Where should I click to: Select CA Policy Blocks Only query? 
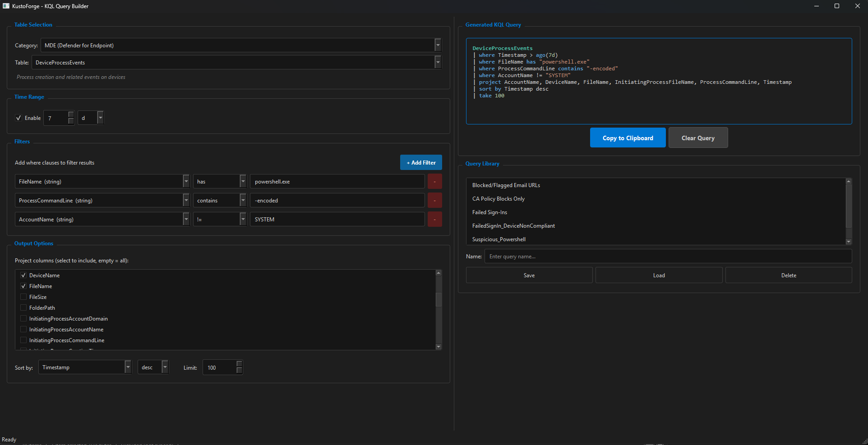[656, 198]
